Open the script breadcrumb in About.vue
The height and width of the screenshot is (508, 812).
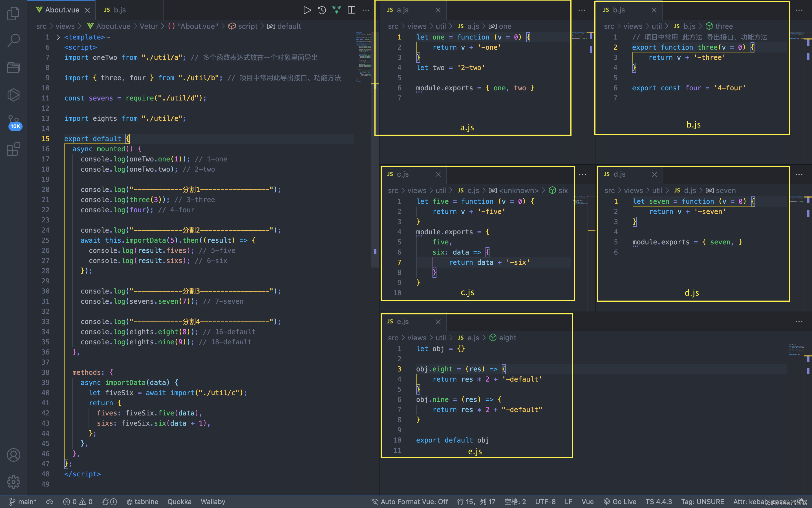click(x=243, y=26)
